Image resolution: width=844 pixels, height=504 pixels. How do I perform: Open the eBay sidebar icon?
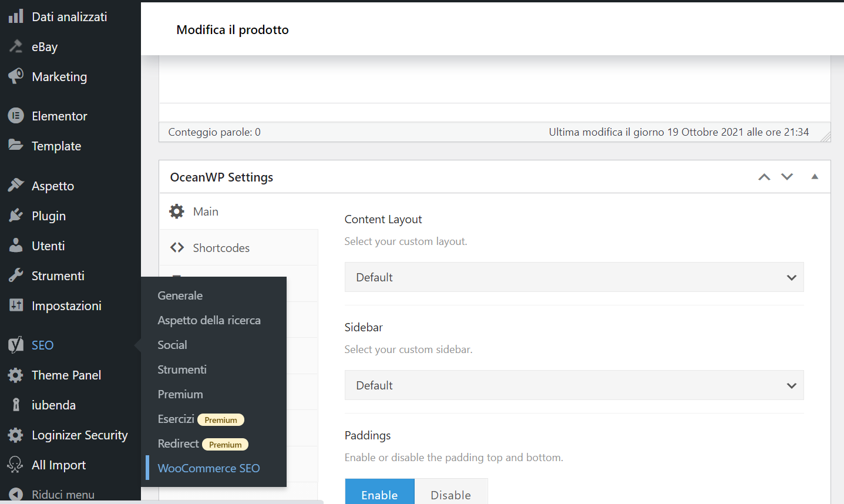(x=16, y=46)
